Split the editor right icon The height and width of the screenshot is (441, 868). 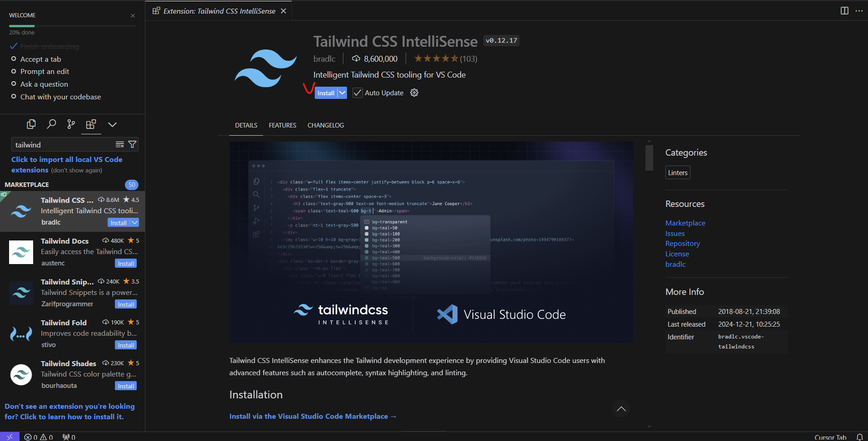coord(844,10)
